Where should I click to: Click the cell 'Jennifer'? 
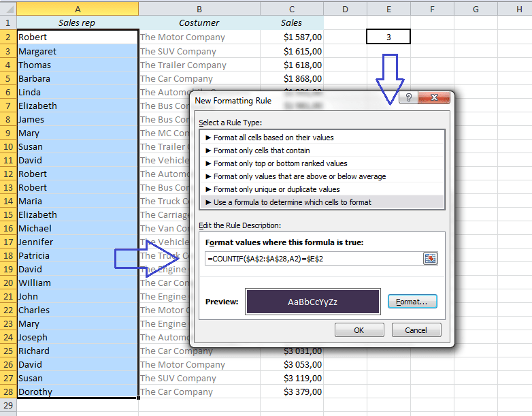click(x=78, y=242)
